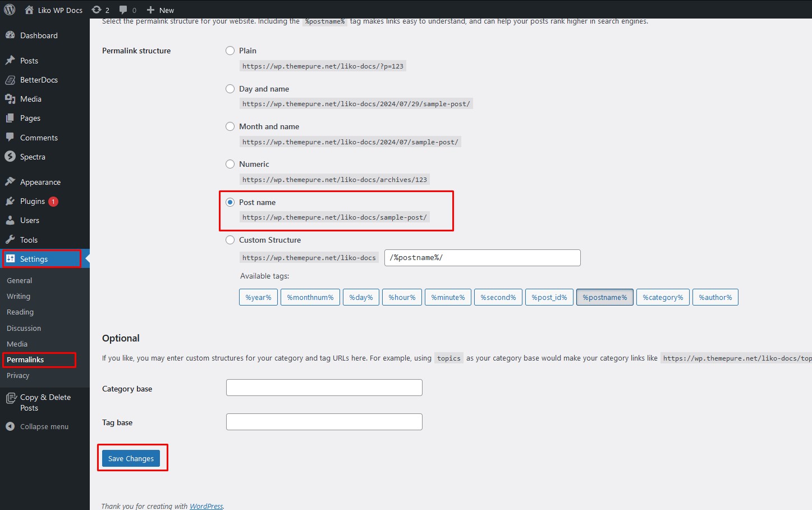
Task: Click the Spectra logo icon
Action: [x=10, y=156]
